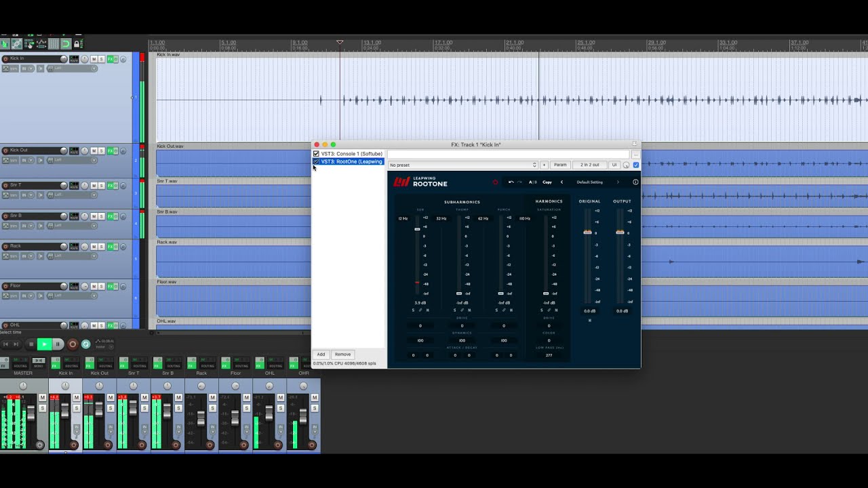The image size is (868, 488).
Task: Click the UI button in FX window
Action: click(614, 165)
